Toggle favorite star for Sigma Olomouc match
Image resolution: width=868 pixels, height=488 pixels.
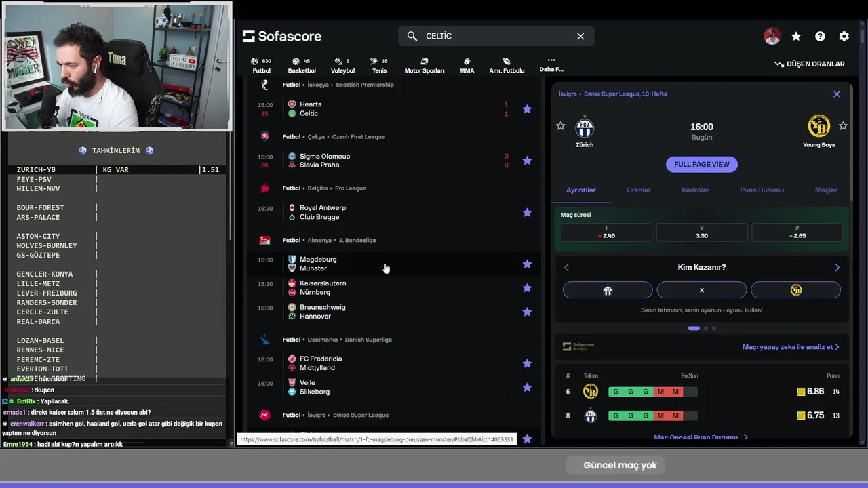coord(527,161)
